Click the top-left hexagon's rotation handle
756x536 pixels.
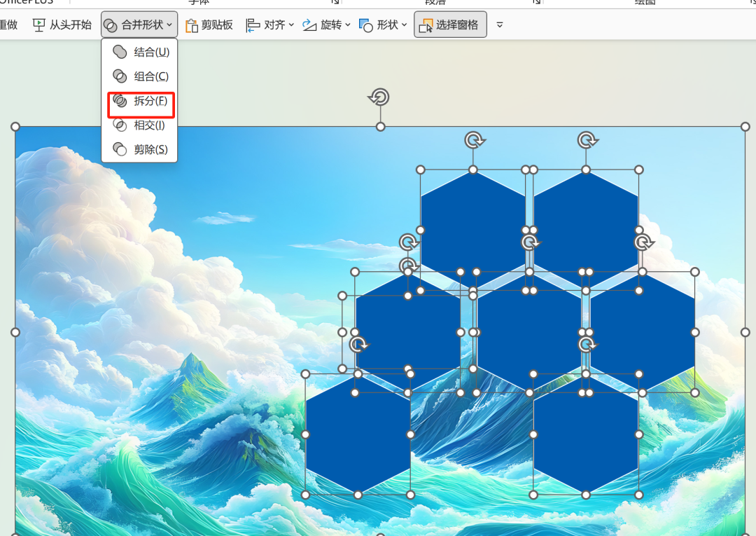coord(475,140)
